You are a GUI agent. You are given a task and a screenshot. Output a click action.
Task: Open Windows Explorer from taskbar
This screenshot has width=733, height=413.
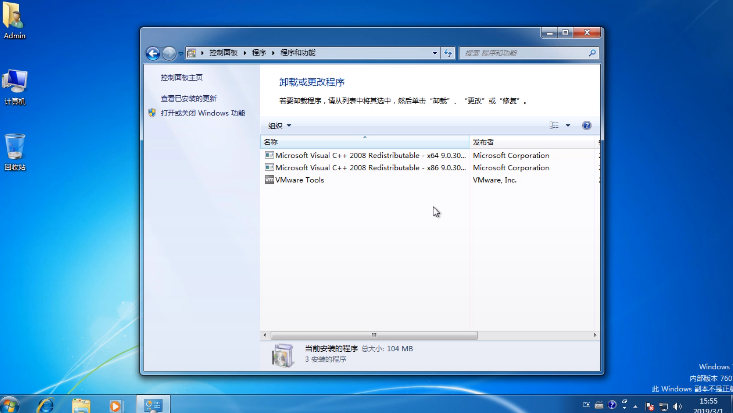pyautogui.click(x=81, y=405)
